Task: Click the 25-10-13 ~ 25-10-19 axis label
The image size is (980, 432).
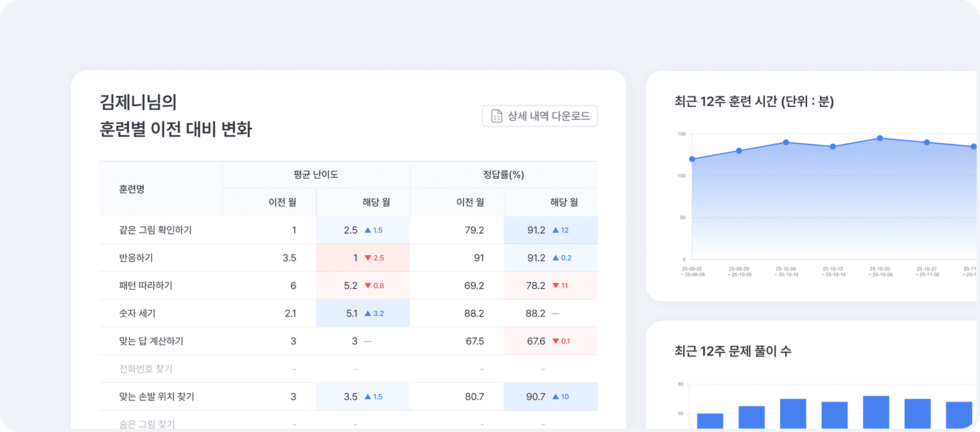Action: [x=833, y=272]
